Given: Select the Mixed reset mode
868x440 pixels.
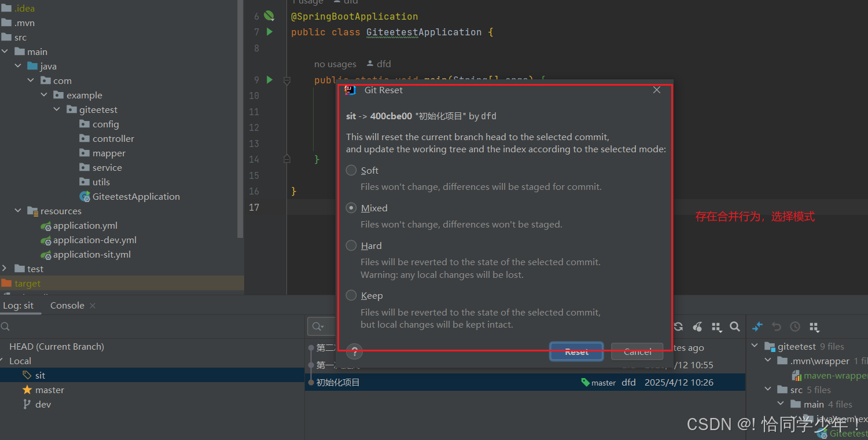Looking at the screenshot, I should point(351,208).
